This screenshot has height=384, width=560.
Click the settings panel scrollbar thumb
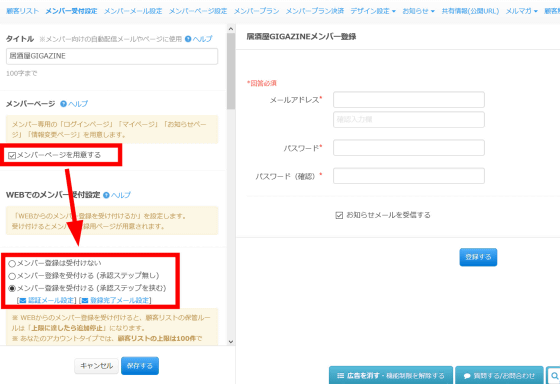231,71
